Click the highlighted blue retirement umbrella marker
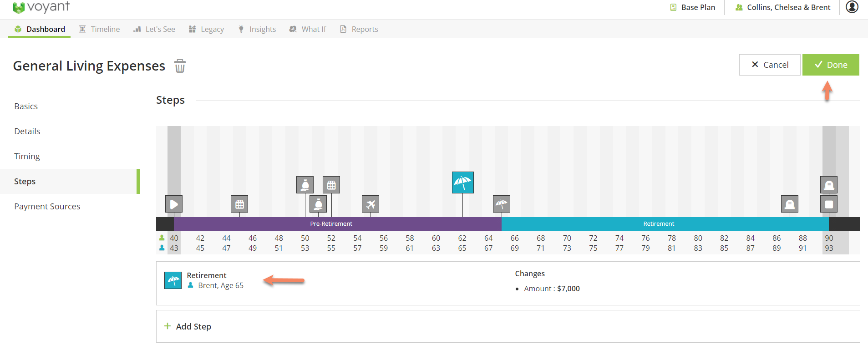Image resolution: width=868 pixels, height=360 pixels. click(462, 183)
